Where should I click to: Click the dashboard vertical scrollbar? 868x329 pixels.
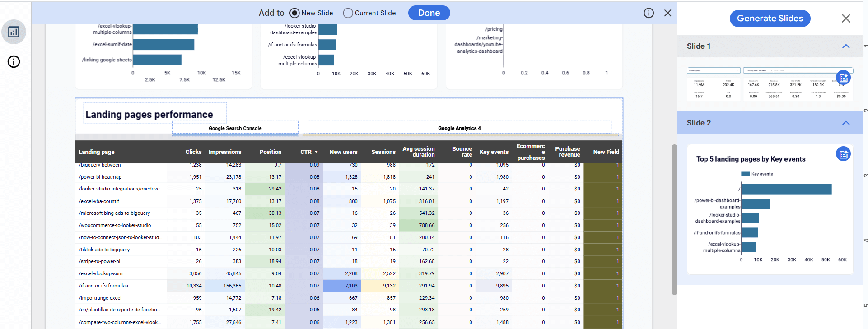(x=674, y=219)
